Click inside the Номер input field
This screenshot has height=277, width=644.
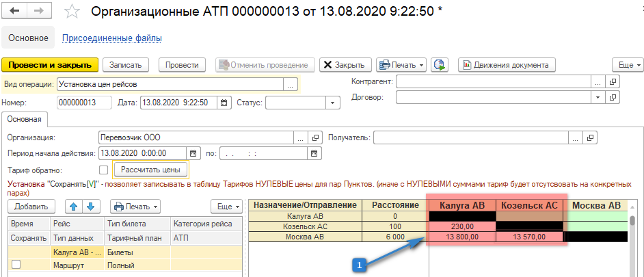point(84,103)
